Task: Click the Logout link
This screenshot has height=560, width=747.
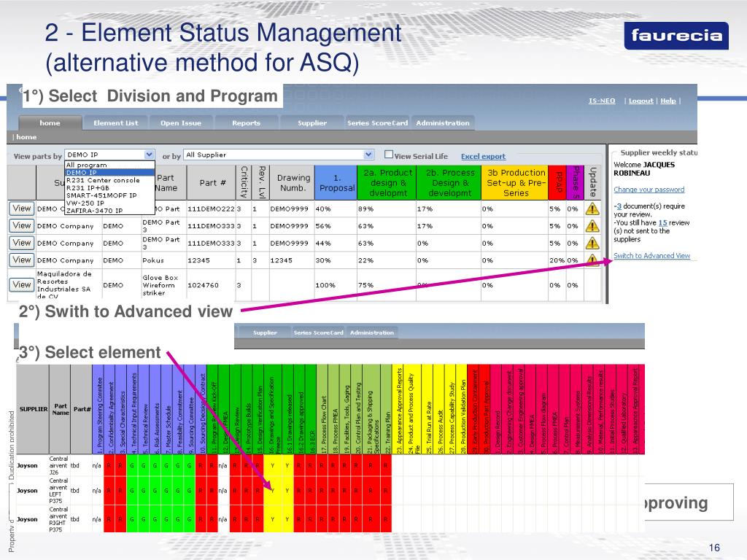Action: coord(640,101)
